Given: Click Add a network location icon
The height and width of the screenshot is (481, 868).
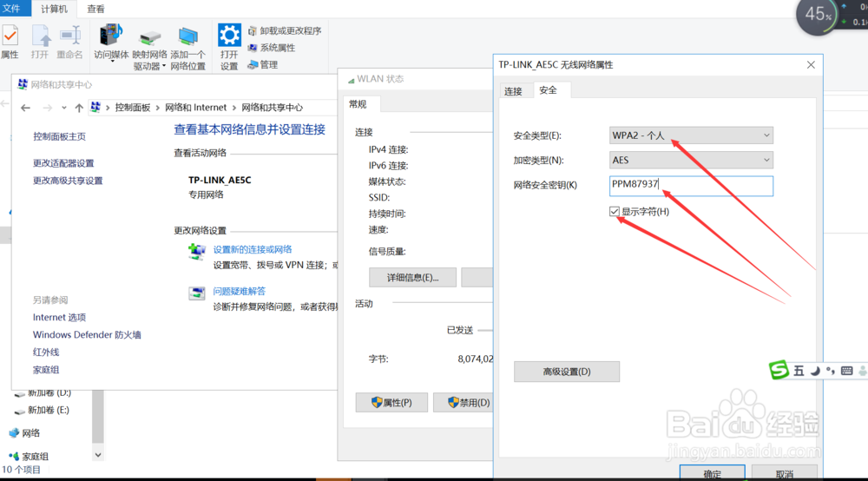Looking at the screenshot, I should click(187, 37).
